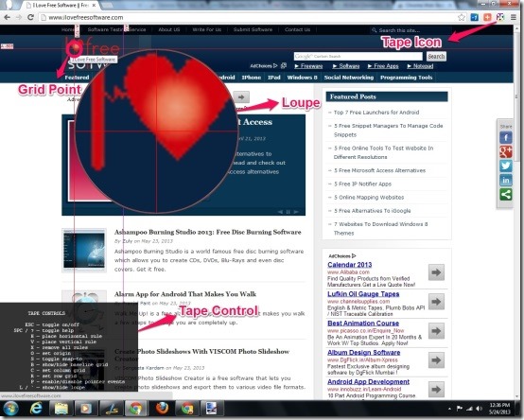Viewport: 524px width, 420px height.
Task: Click About Us in top menu
Action: pos(169,29)
